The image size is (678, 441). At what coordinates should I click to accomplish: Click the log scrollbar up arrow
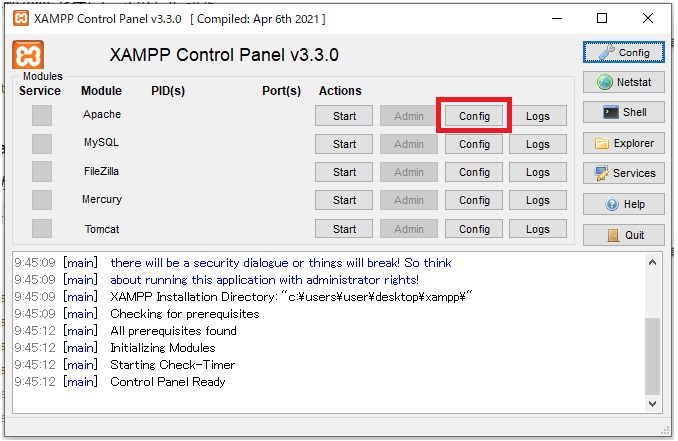pos(652,262)
